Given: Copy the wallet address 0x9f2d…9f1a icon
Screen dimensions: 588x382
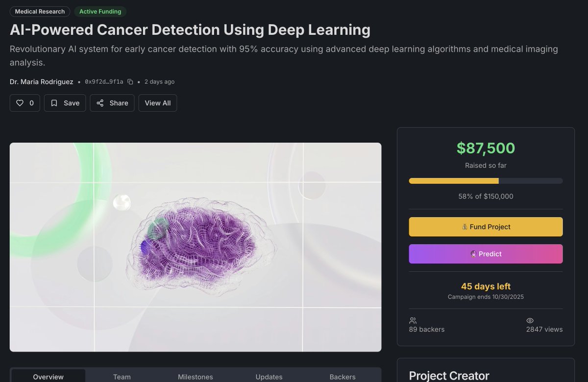Looking at the screenshot, I should tap(130, 82).
